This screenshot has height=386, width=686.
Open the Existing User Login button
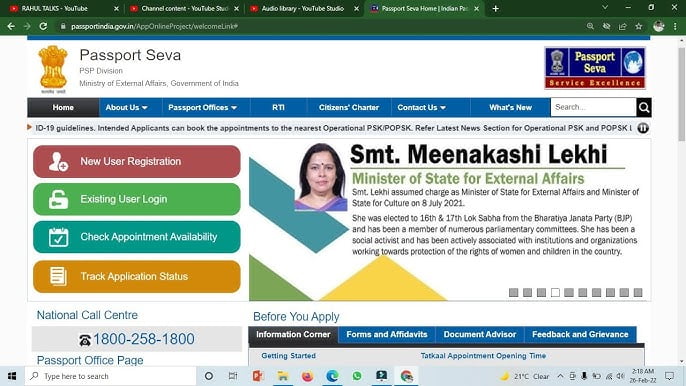pos(136,199)
